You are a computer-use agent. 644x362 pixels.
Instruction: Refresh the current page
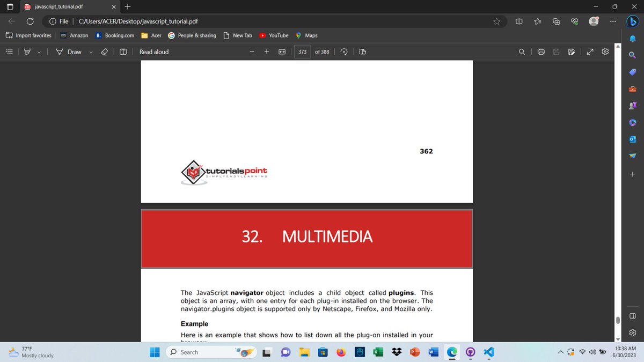point(31,21)
